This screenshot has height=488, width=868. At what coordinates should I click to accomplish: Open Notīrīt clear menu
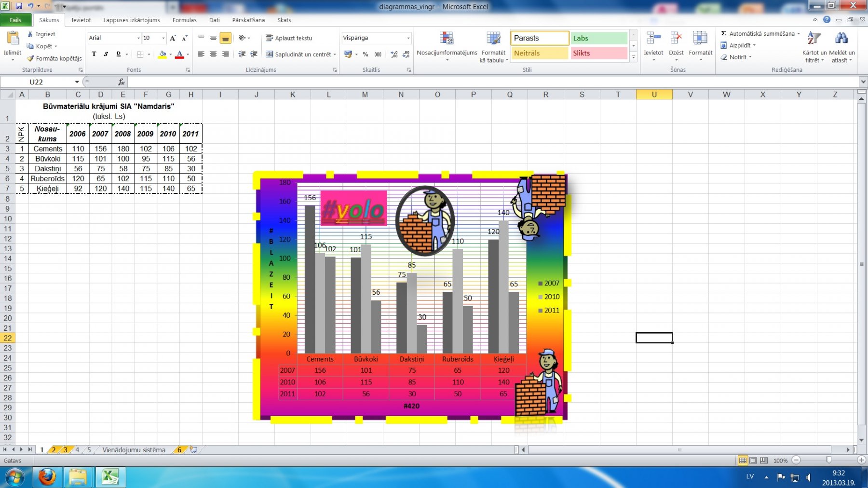pos(736,57)
